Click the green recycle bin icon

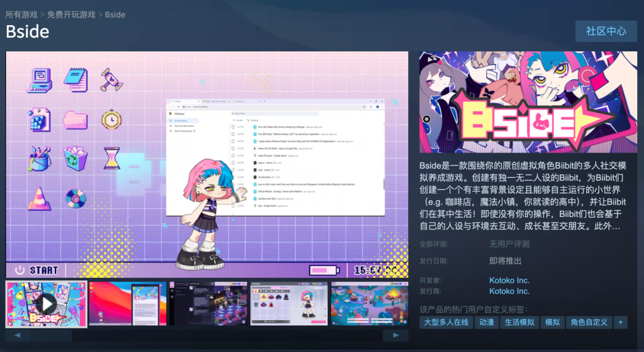(76, 158)
